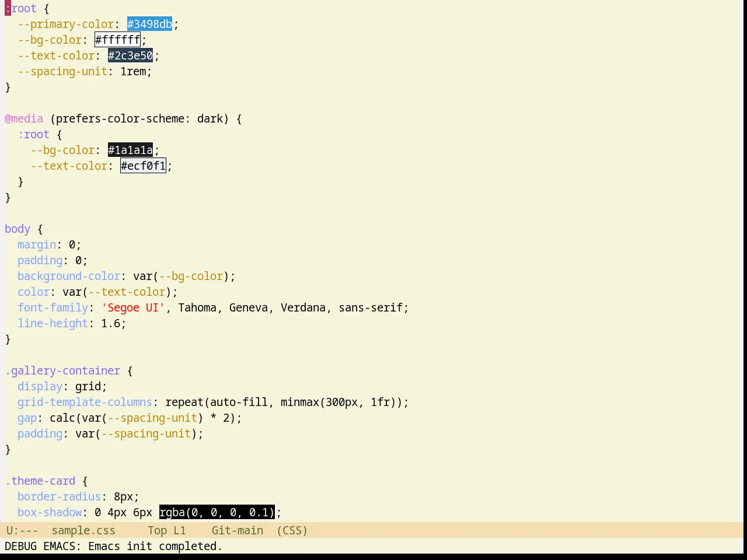747x560 pixels.
Task: Click the .theme-card selector
Action: click(40, 481)
